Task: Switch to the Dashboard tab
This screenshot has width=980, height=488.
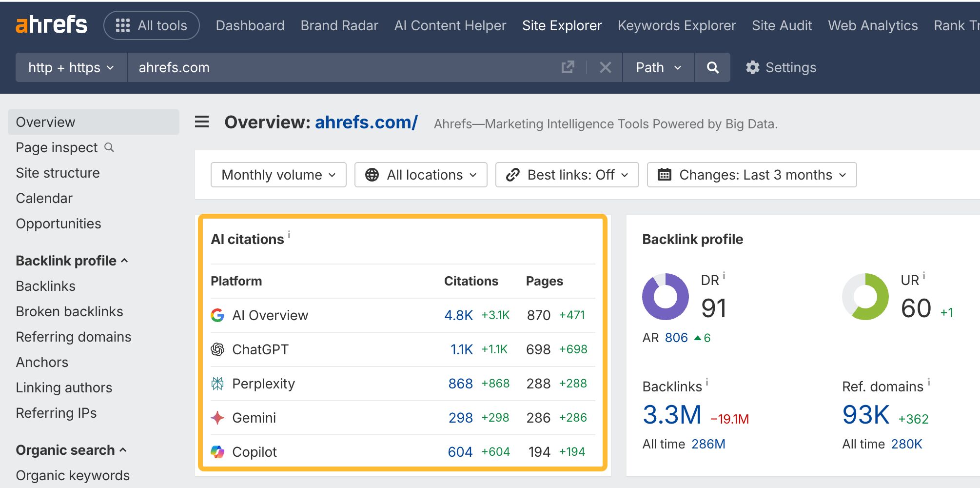Action: click(x=250, y=25)
